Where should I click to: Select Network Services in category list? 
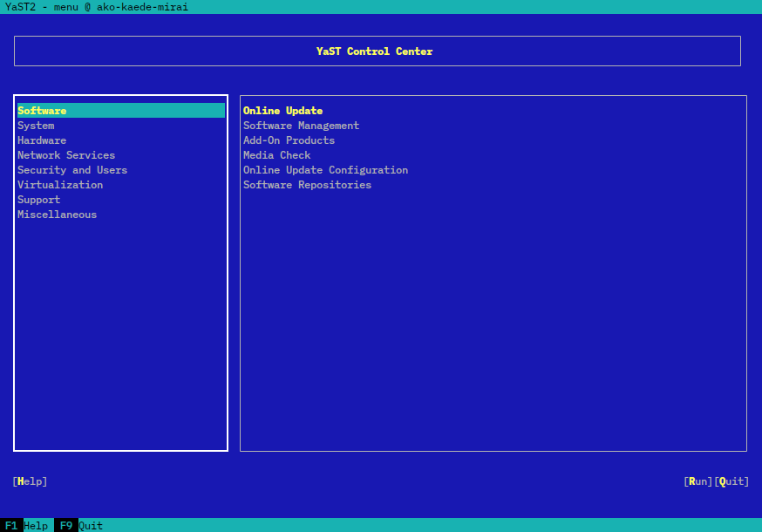66,155
